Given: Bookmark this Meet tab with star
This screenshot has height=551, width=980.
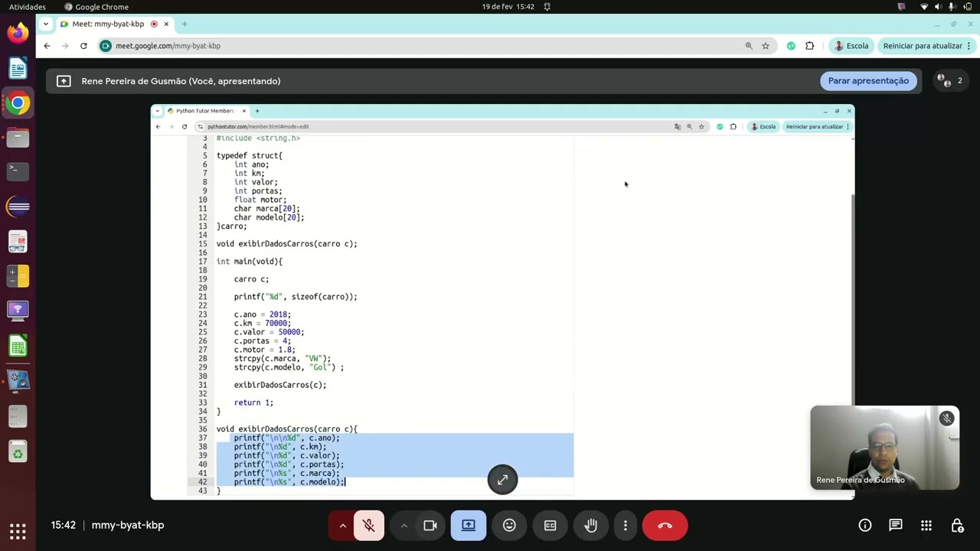Looking at the screenshot, I should [765, 46].
